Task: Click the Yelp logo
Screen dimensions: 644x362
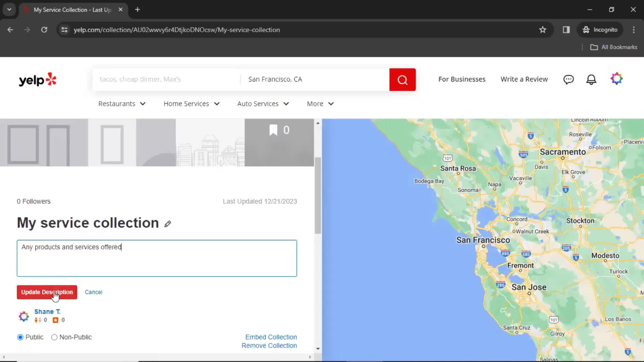Action: tap(38, 79)
